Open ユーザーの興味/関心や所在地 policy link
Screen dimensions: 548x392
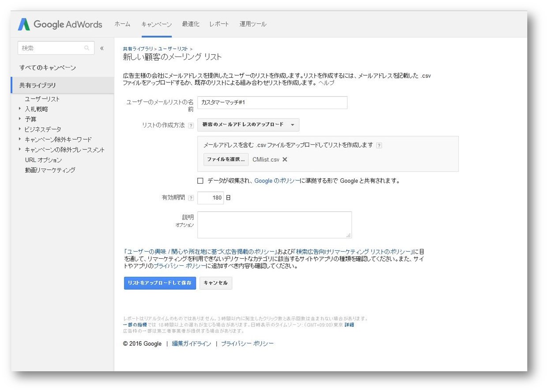[x=200, y=251]
